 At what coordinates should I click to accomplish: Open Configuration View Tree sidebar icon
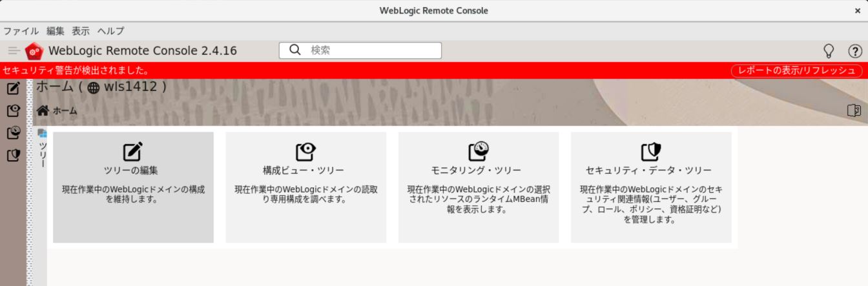13,110
